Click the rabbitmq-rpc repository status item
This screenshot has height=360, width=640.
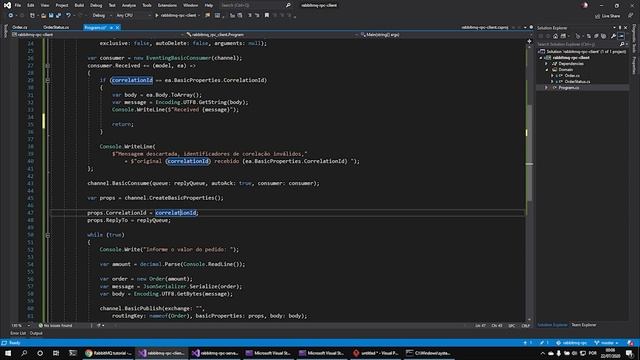point(572,343)
